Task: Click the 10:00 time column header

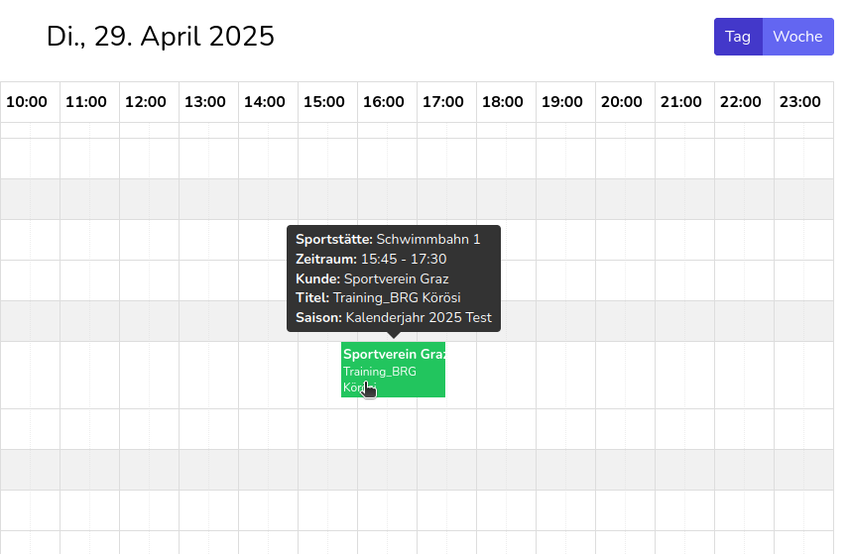Action: (x=27, y=102)
